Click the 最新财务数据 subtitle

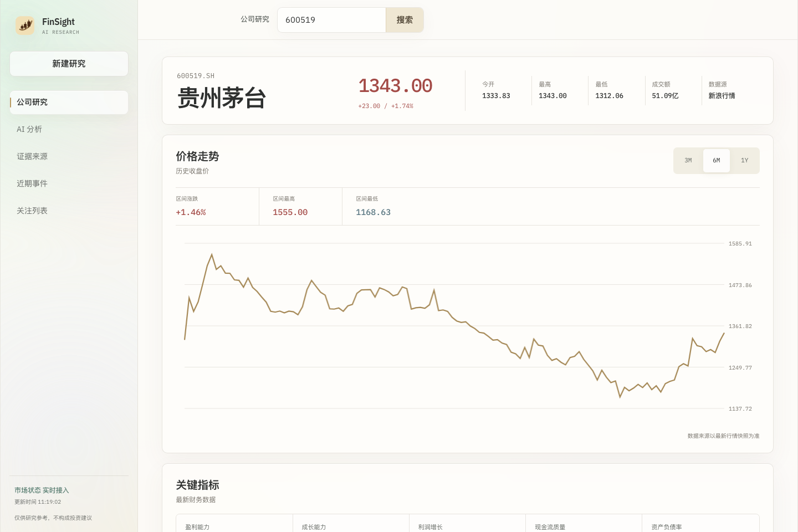[196, 500]
